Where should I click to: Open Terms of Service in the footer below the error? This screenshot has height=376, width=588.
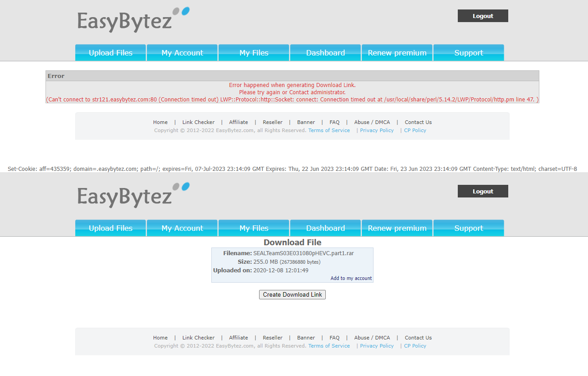329,130
